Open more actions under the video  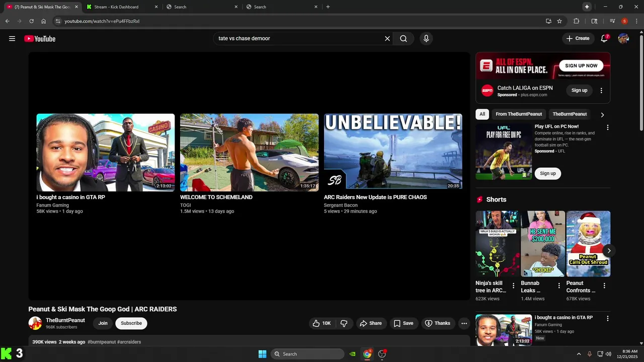464,323
